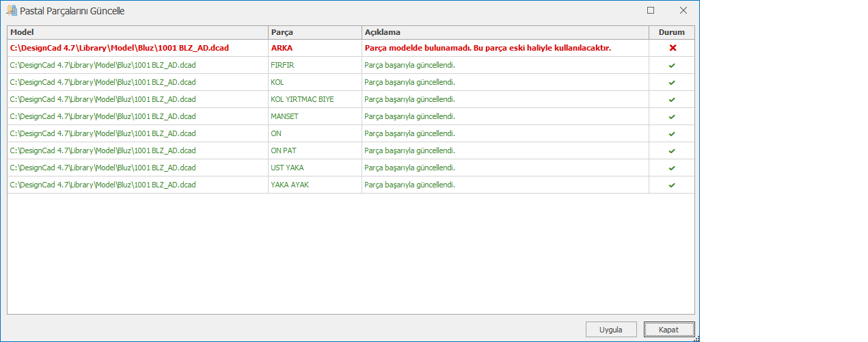The width and height of the screenshot is (868, 342).
Task: Click the Açıklama column header
Action: pyautogui.click(x=504, y=32)
